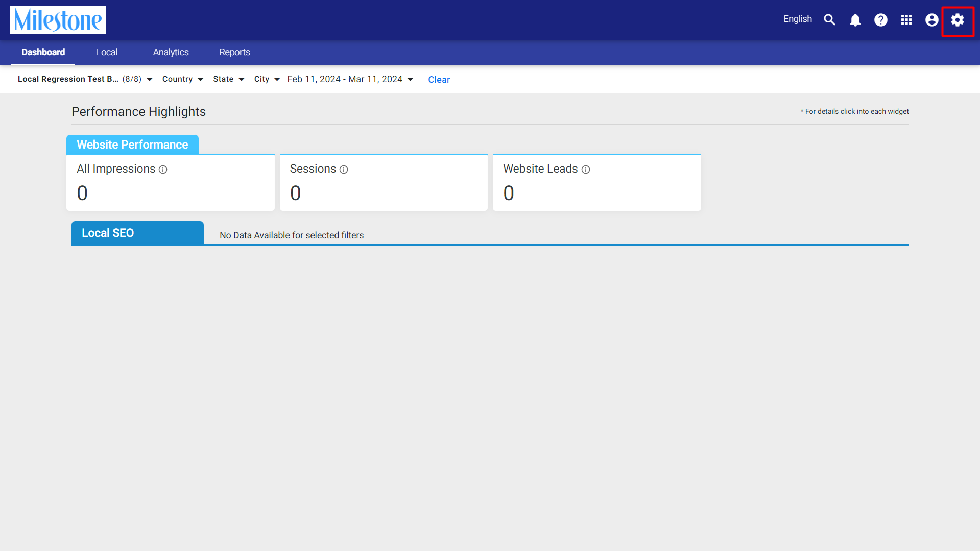Switch to the Reports tab

(234, 52)
